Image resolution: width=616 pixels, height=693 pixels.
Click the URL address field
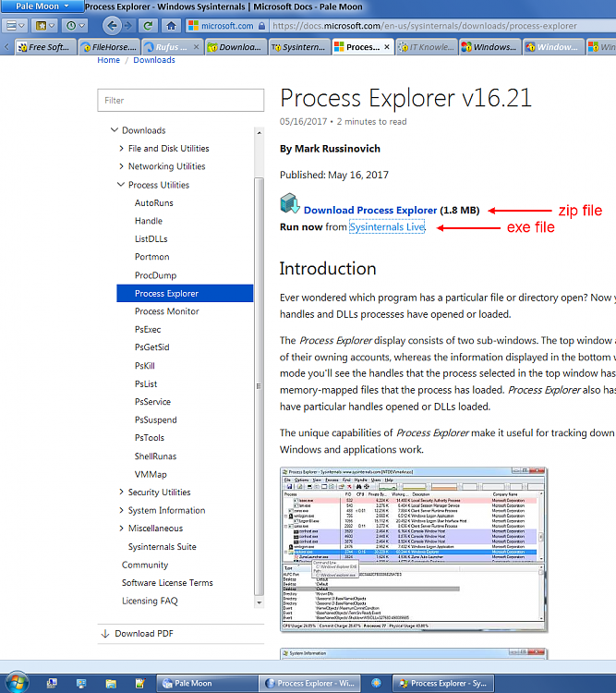tap(441, 26)
